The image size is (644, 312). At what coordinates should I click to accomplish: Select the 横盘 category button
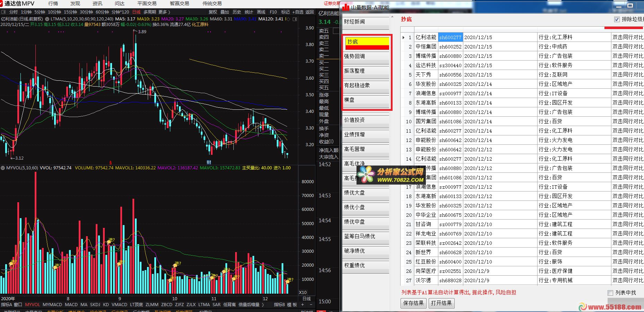click(366, 101)
